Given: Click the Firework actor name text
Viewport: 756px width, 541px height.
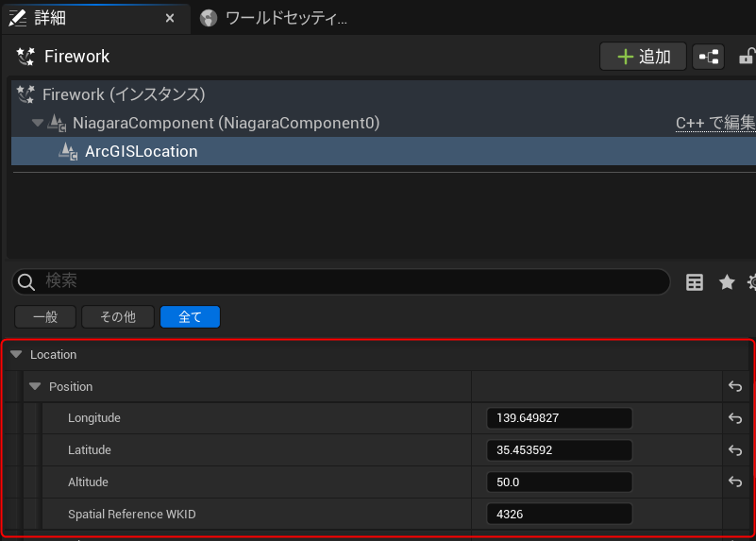Looking at the screenshot, I should click(77, 57).
